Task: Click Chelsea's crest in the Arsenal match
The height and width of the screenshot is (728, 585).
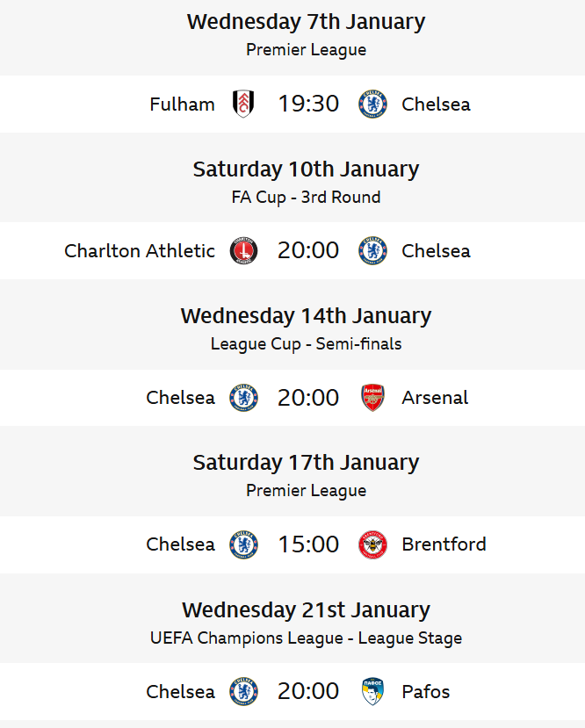Action: tap(243, 398)
